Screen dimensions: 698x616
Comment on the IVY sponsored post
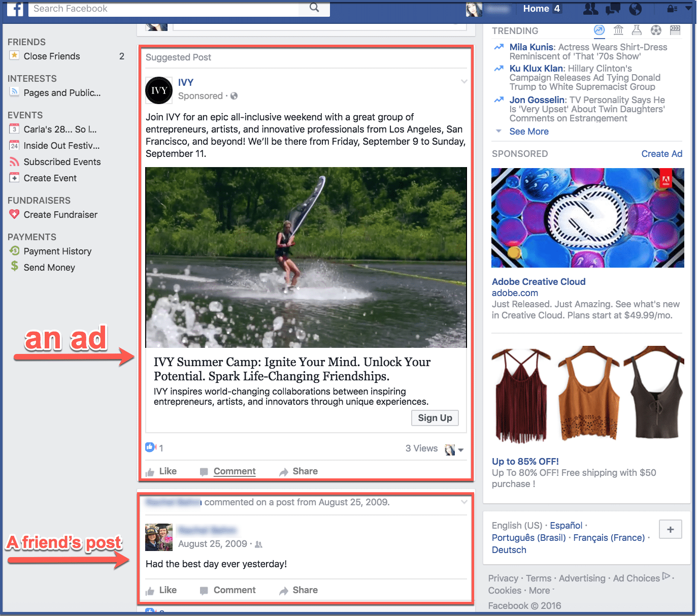point(228,471)
